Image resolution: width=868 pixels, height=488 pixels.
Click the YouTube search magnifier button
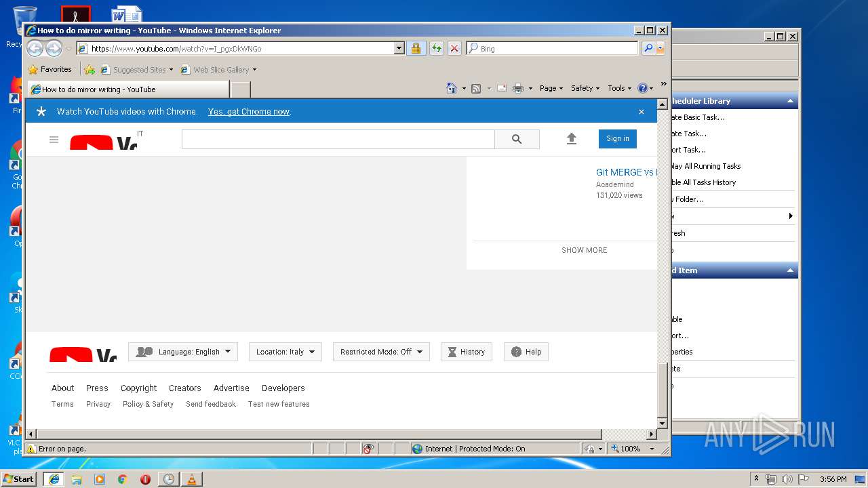(x=517, y=139)
